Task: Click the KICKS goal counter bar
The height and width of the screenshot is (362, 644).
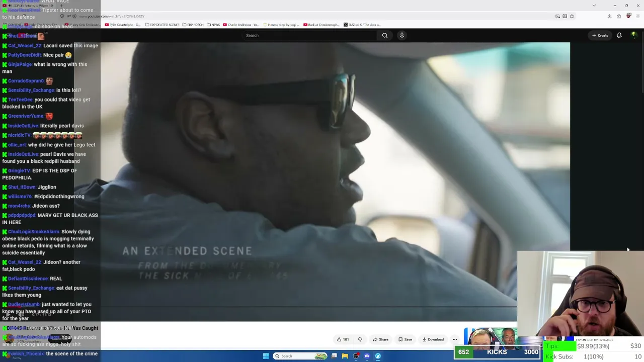Action: [x=497, y=352]
